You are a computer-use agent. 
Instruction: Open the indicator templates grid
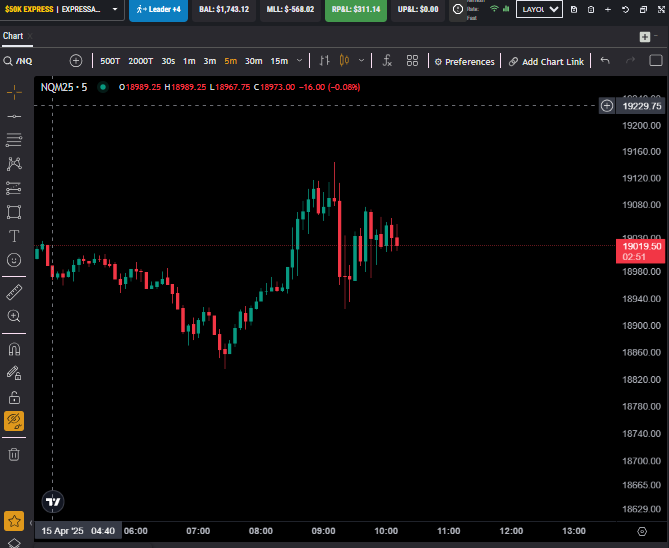412,61
